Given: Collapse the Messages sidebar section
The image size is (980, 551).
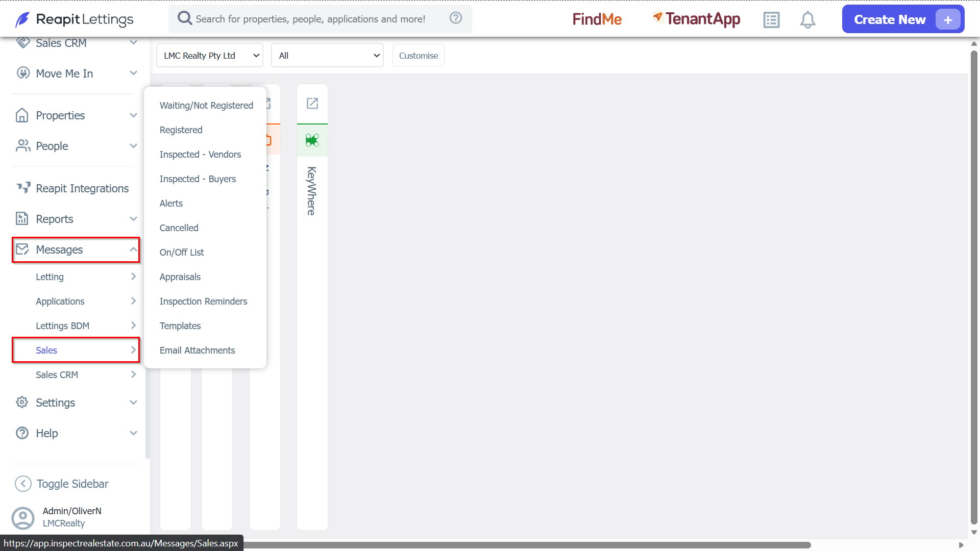Looking at the screenshot, I should pos(76,249).
